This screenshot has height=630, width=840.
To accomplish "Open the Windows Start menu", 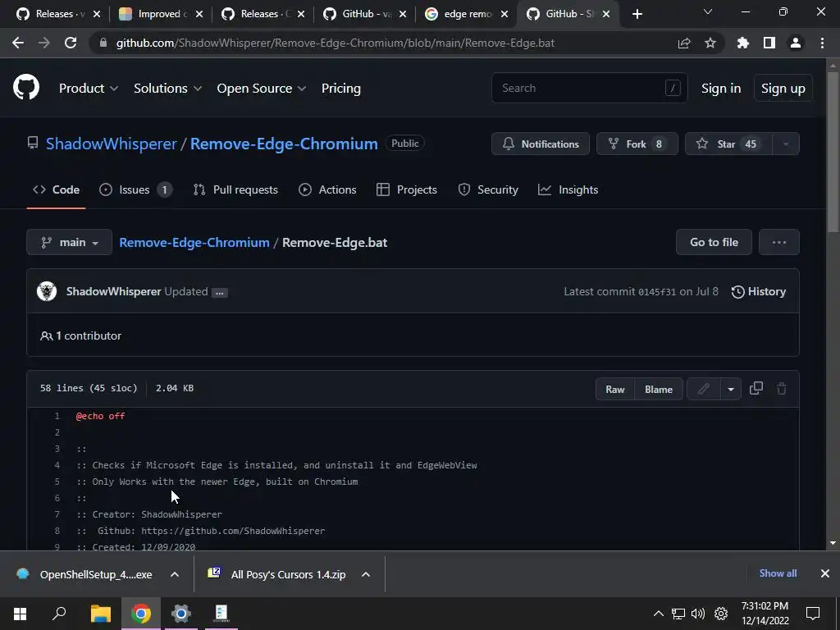I will click(x=20, y=614).
